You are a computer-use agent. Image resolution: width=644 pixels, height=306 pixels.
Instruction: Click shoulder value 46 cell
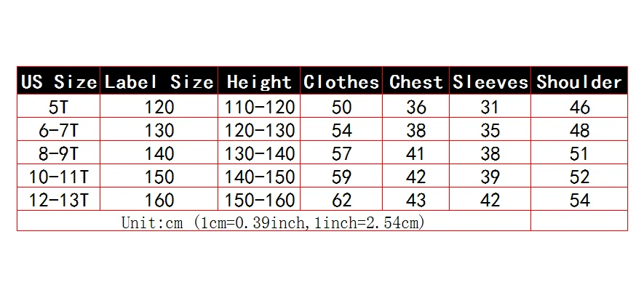tap(579, 107)
